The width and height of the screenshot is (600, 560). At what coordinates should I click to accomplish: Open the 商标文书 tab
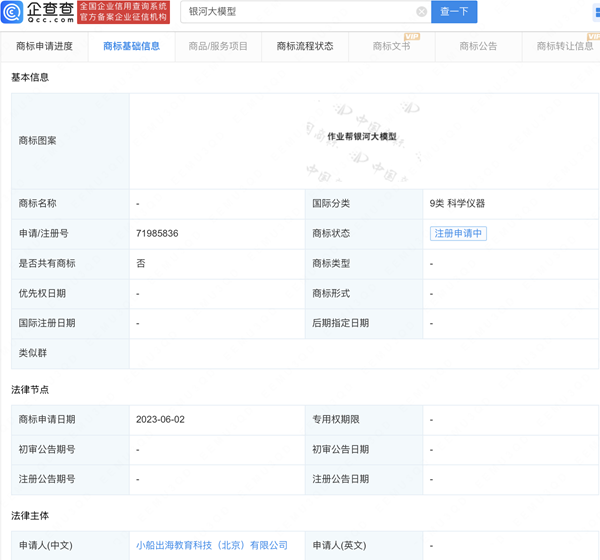pos(391,46)
